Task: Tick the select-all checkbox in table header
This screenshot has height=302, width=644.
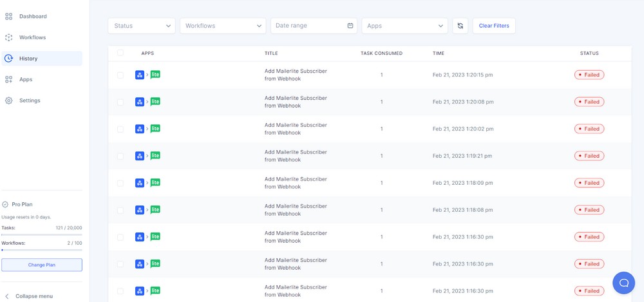Action: [120, 53]
